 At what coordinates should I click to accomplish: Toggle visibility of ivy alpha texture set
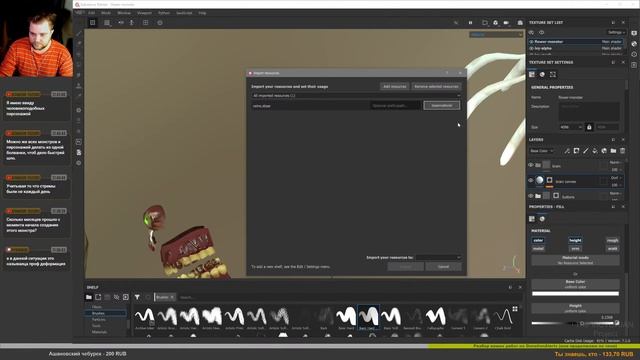click(531, 48)
